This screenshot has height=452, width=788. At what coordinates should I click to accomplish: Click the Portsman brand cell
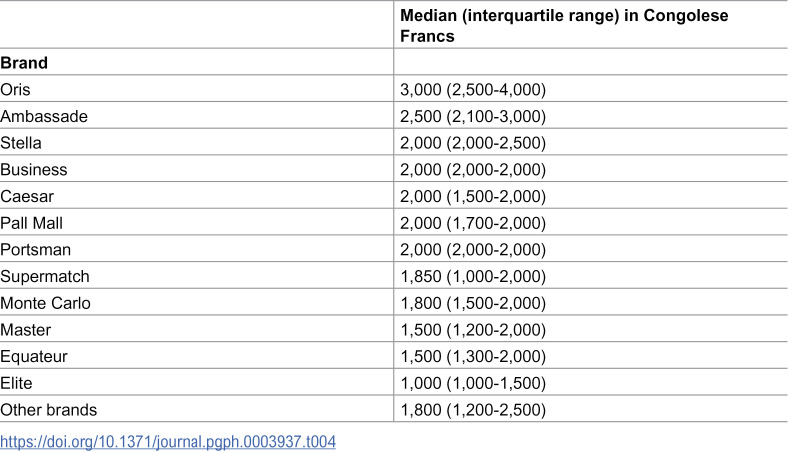[x=35, y=249]
